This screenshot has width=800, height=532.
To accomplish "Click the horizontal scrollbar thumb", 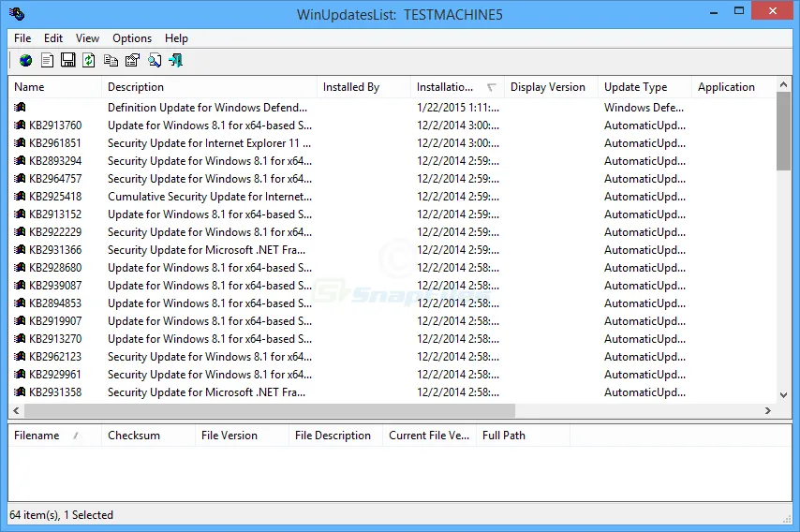I will point(270,410).
